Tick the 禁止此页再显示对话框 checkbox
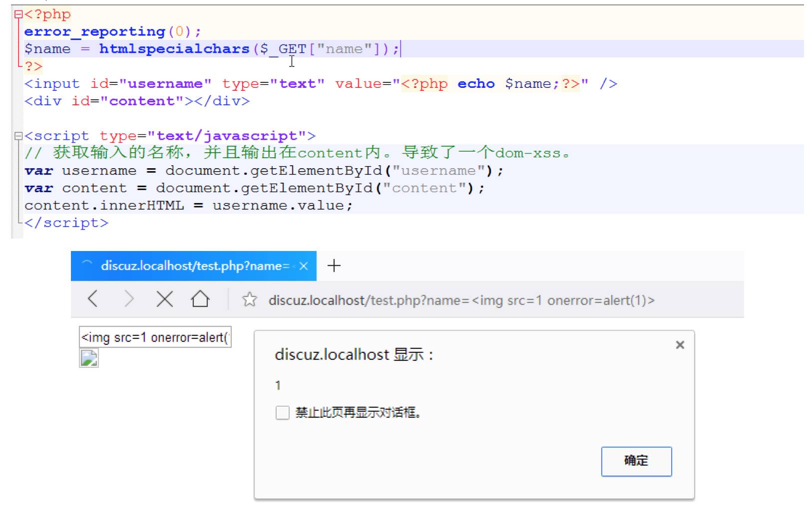 [283, 413]
